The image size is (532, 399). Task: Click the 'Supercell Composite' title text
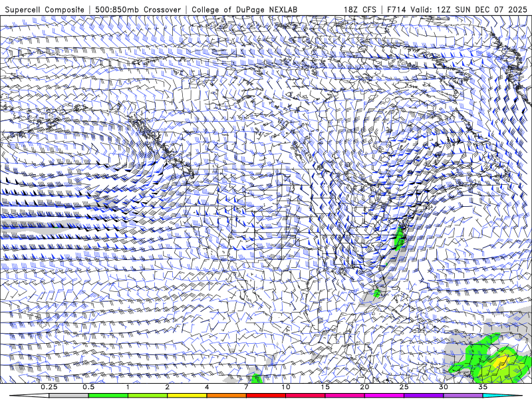click(45, 9)
